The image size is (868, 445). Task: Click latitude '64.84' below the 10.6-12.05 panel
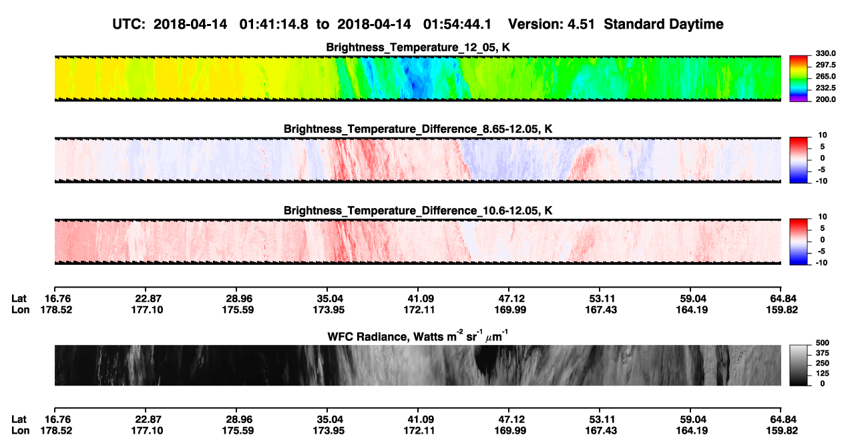(784, 298)
